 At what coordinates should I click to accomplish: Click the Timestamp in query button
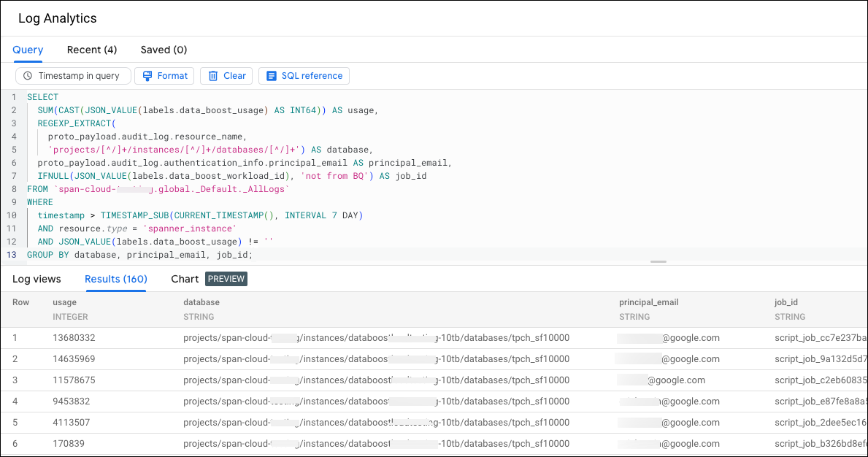73,75
